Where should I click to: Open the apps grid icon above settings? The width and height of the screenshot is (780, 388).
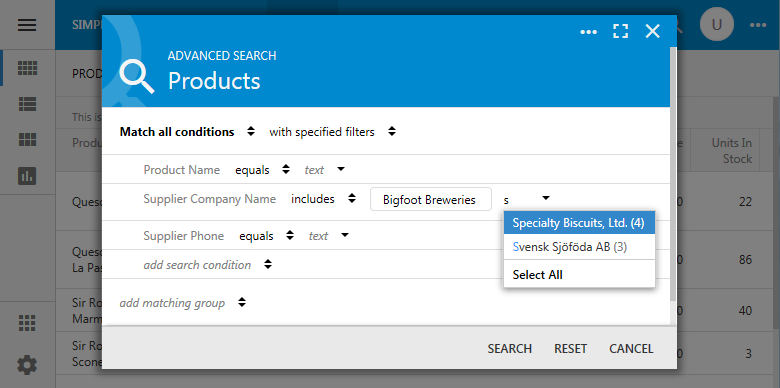27,323
